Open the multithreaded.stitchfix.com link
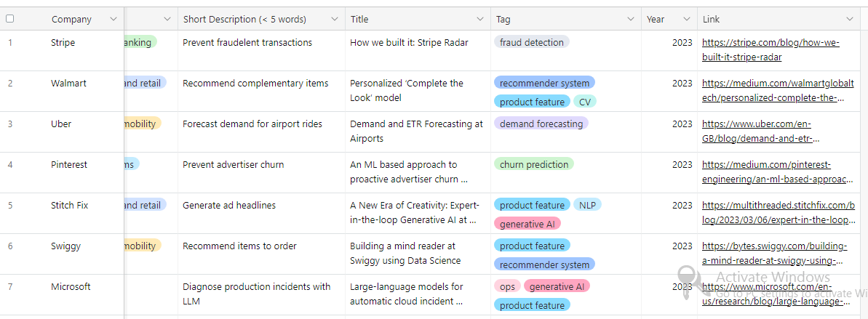 [779, 213]
